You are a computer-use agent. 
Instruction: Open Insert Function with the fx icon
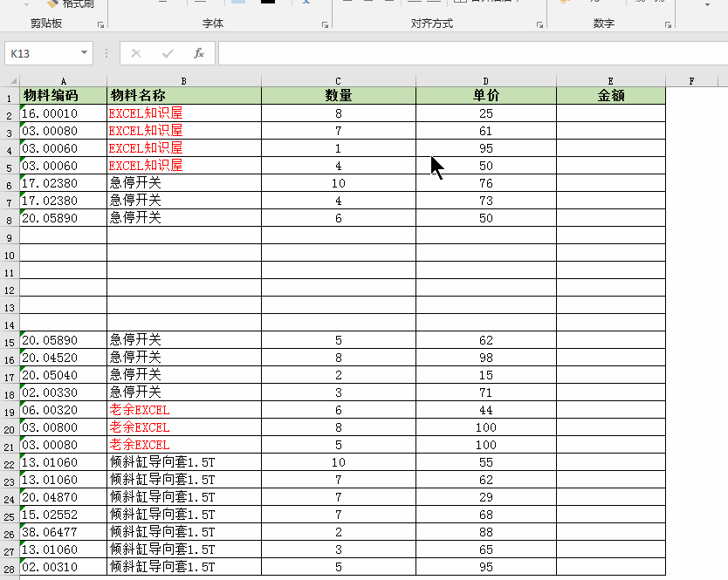point(199,53)
